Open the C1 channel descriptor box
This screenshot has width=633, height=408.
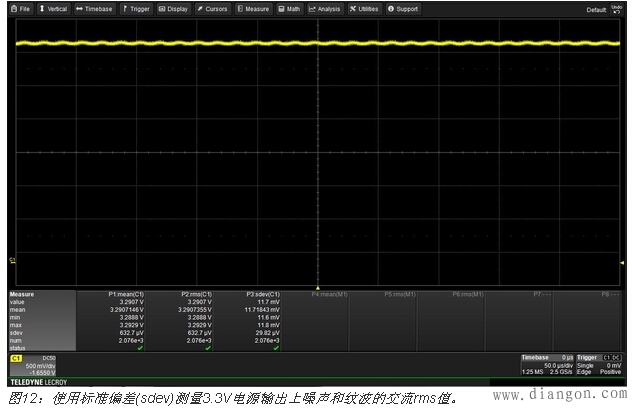click(x=34, y=364)
